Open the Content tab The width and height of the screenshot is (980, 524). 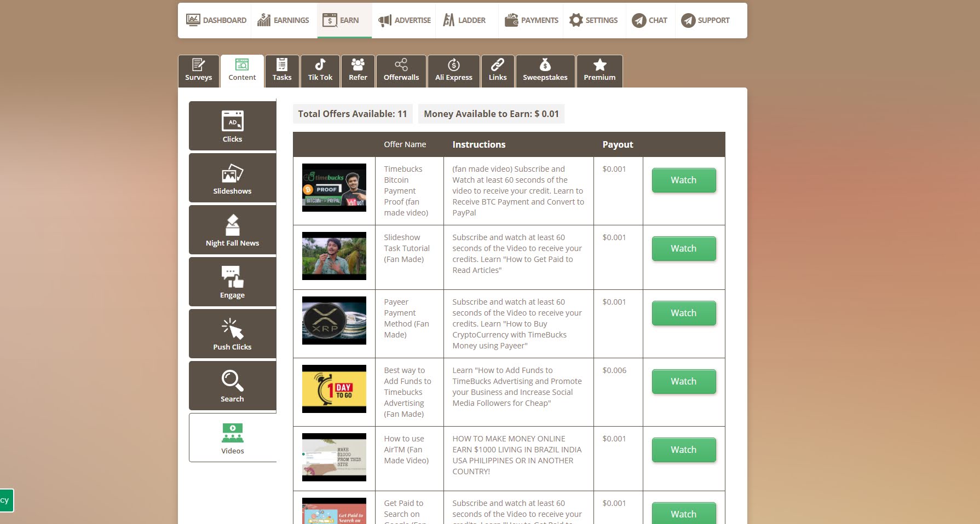[242, 71]
